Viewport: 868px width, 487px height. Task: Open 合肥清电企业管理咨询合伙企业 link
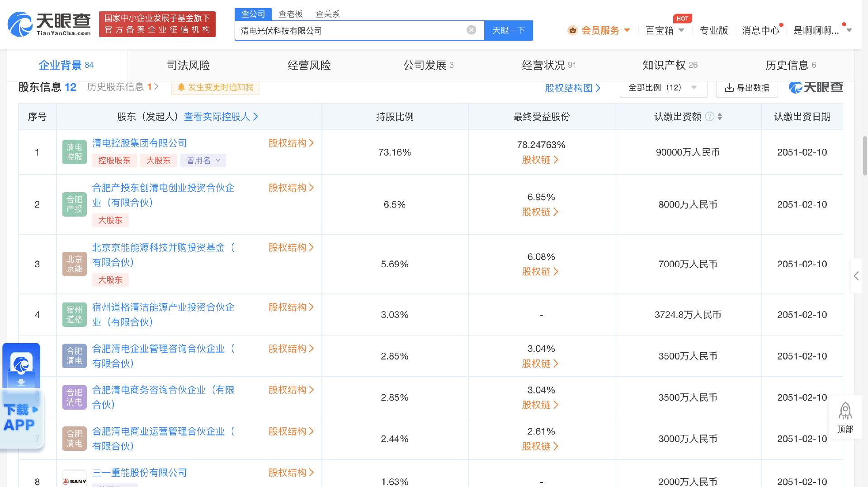[163, 356]
